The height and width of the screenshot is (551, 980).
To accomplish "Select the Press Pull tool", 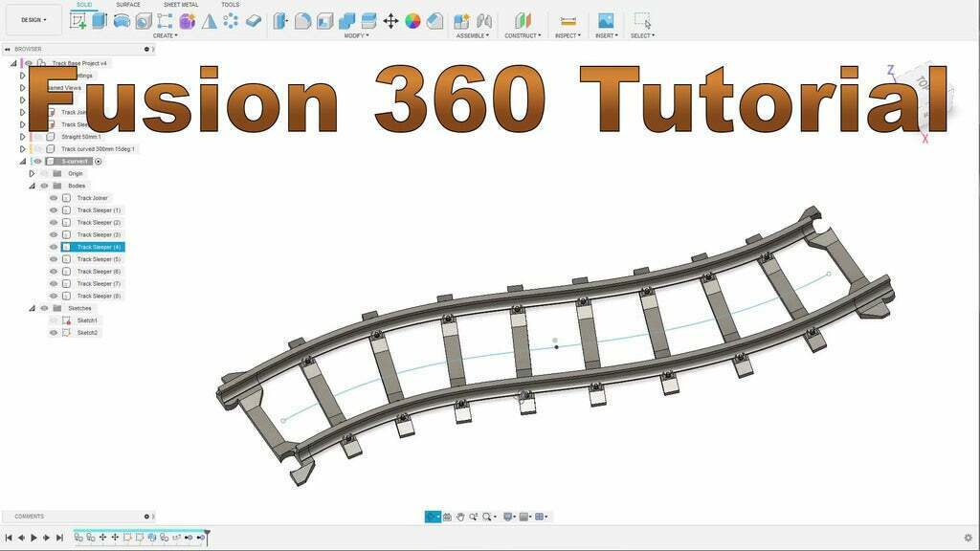I will (280, 21).
